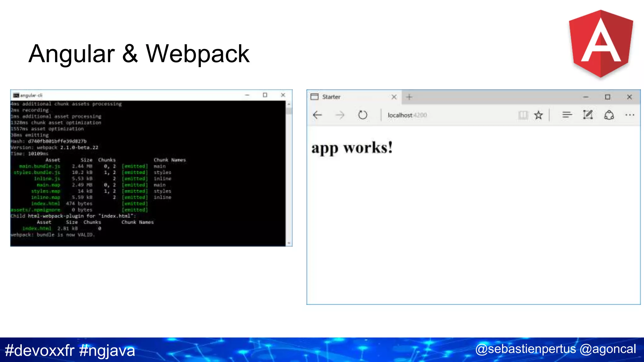Click the Hash line in console
This screenshot has height=362, width=644.
click(x=48, y=141)
